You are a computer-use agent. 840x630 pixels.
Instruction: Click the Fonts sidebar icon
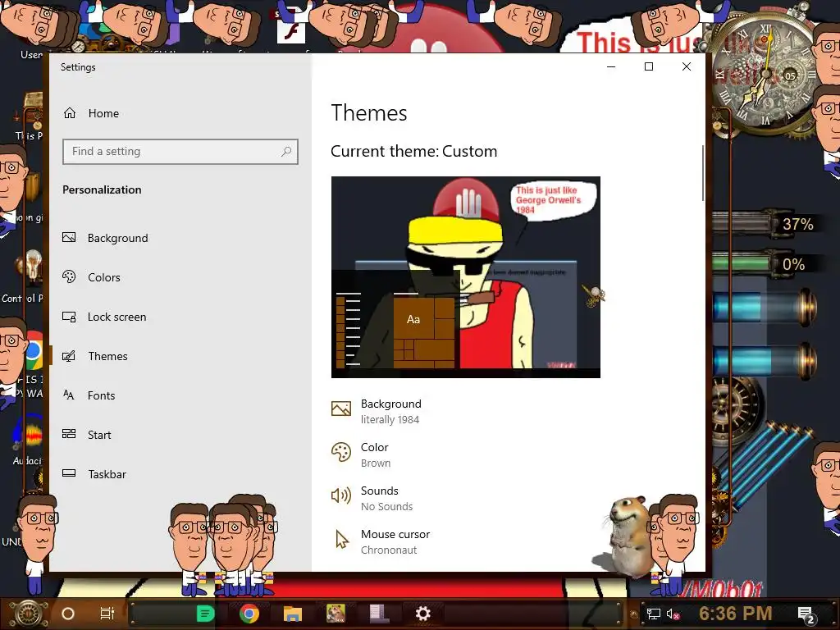(x=69, y=395)
